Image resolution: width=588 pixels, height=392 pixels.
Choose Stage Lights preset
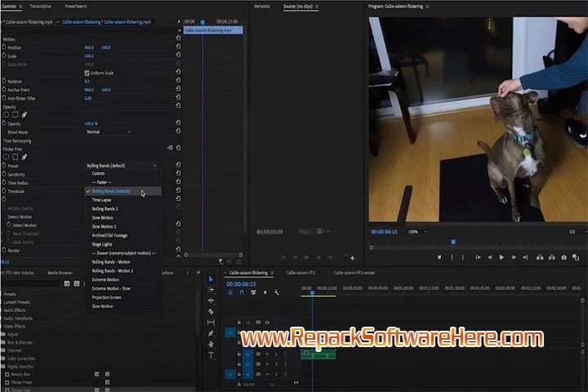(x=102, y=244)
